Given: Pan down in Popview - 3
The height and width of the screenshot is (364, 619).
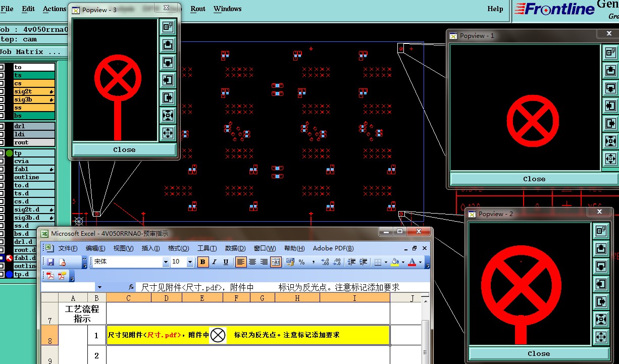Looking at the screenshot, I should tap(168, 62).
